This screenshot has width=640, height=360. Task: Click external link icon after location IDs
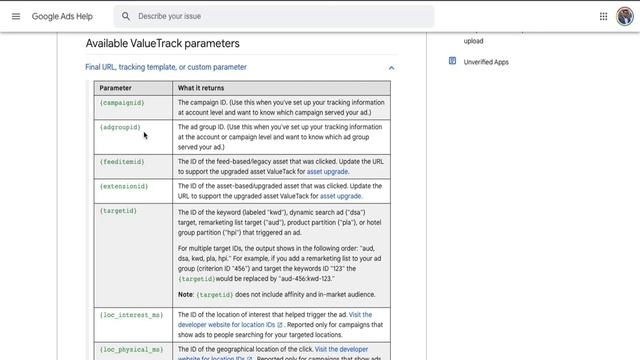(280, 325)
